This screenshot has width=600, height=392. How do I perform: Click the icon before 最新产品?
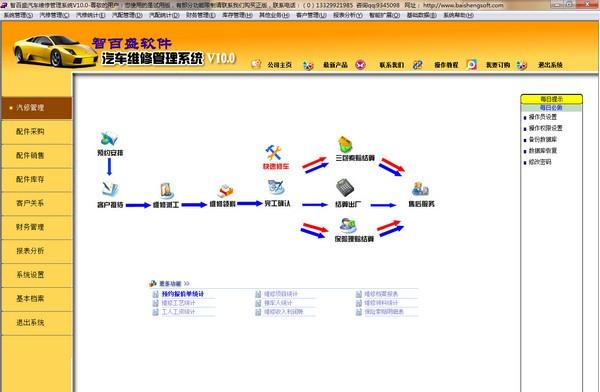tap(308, 65)
